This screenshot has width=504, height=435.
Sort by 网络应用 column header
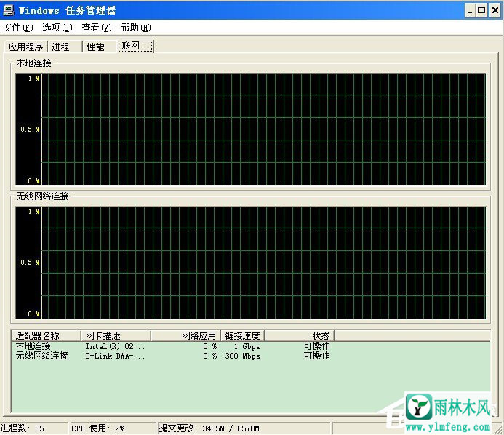[x=185, y=336]
